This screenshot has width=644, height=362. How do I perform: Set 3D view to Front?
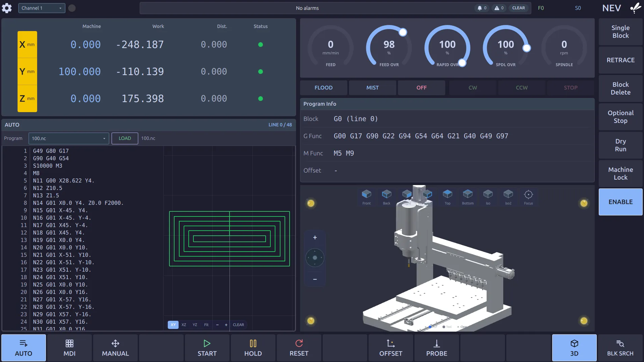(x=367, y=197)
